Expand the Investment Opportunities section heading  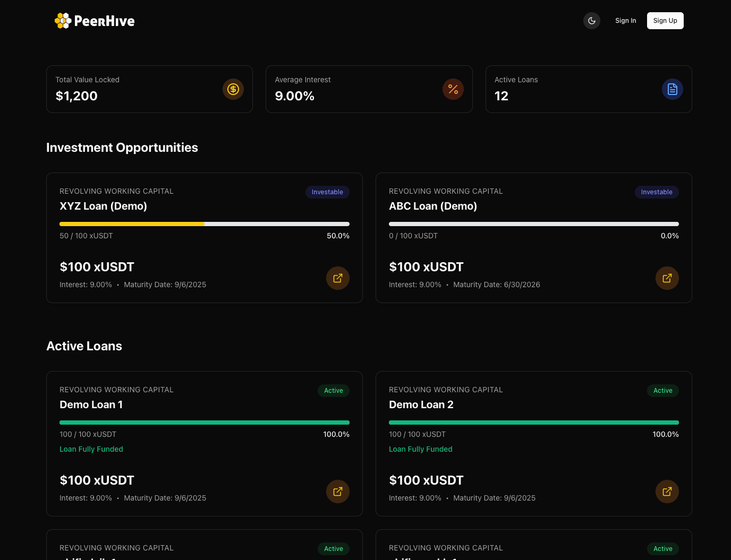click(x=122, y=148)
